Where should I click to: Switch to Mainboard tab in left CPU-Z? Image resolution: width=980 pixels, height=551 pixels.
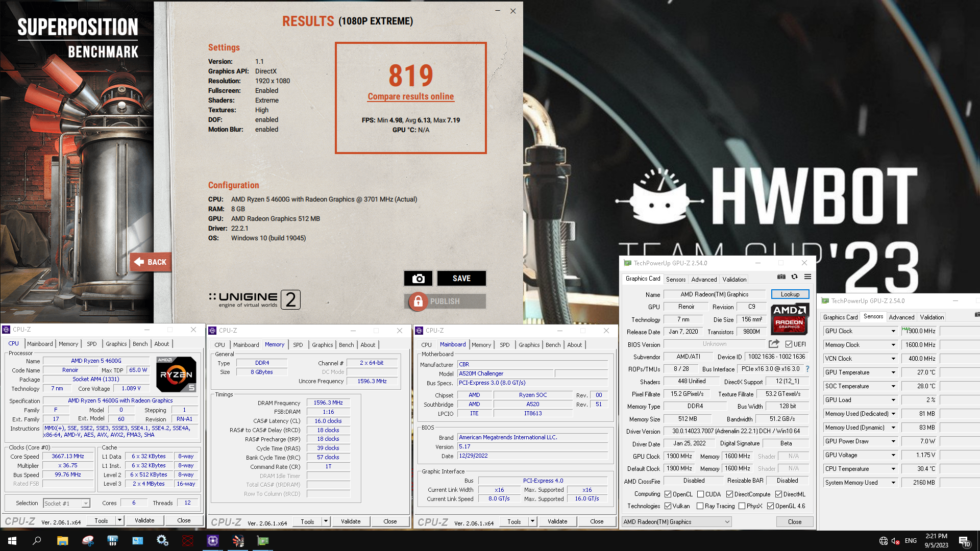pos(40,344)
